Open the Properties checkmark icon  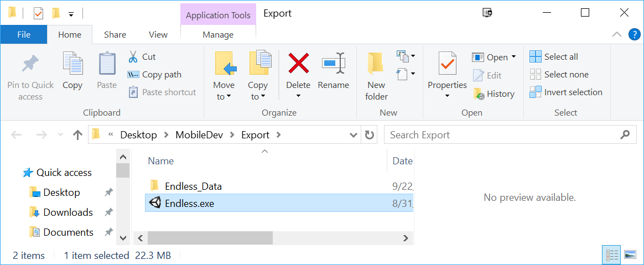447,63
